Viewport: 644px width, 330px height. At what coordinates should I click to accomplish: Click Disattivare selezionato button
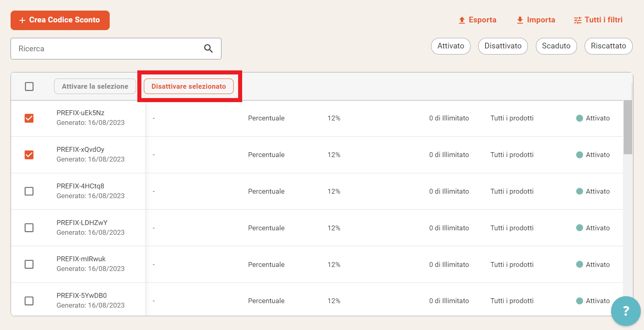[189, 86]
